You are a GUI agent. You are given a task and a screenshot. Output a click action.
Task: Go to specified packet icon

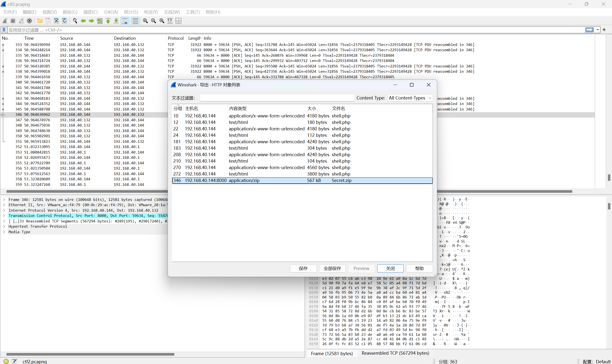click(x=100, y=21)
